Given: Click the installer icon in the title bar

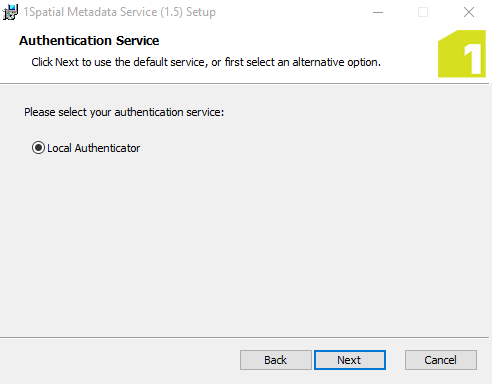Looking at the screenshot, I should click(x=10, y=12).
